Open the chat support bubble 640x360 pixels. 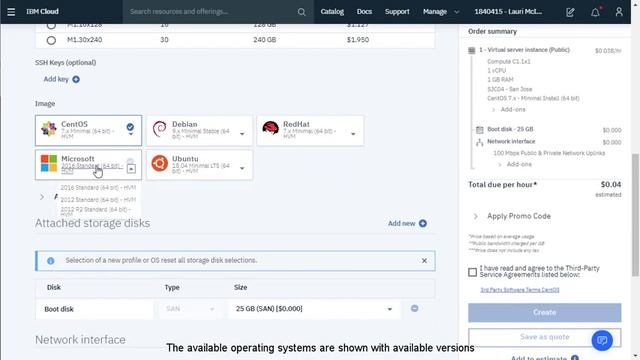[602, 340]
